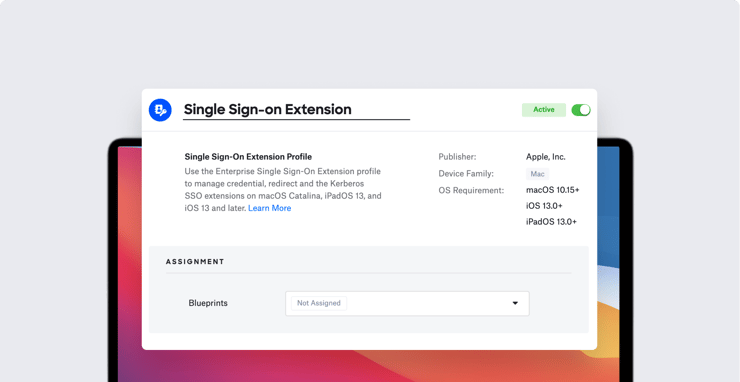The width and height of the screenshot is (740, 382).
Task: Click the Apple, Inc. publisher name
Action: (546, 157)
